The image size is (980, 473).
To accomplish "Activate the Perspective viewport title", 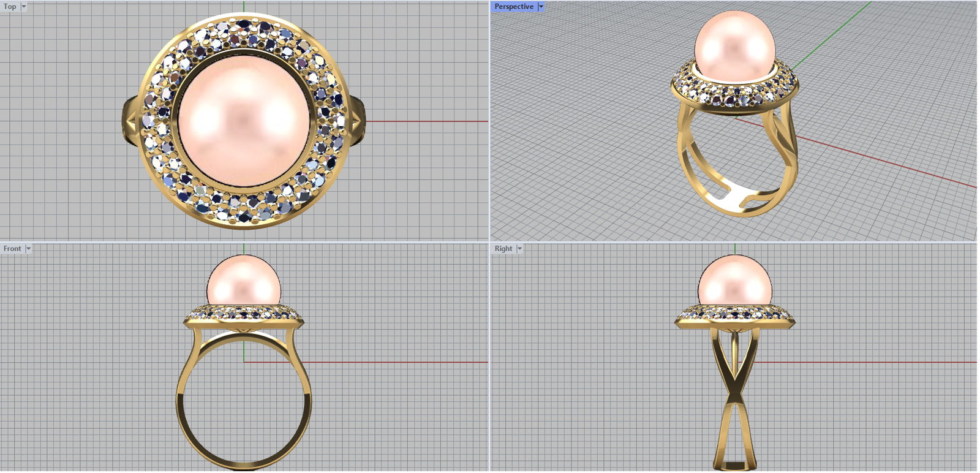I will 513,7.
